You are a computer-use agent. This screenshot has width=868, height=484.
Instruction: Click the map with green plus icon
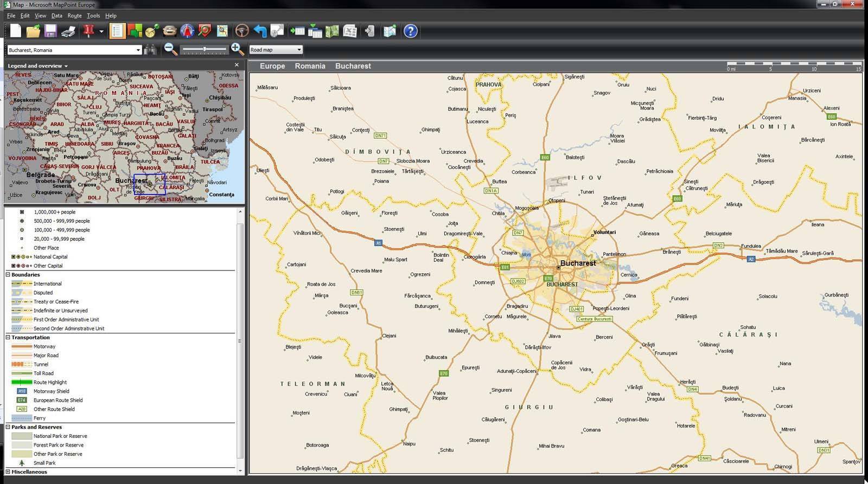pyautogui.click(x=390, y=31)
